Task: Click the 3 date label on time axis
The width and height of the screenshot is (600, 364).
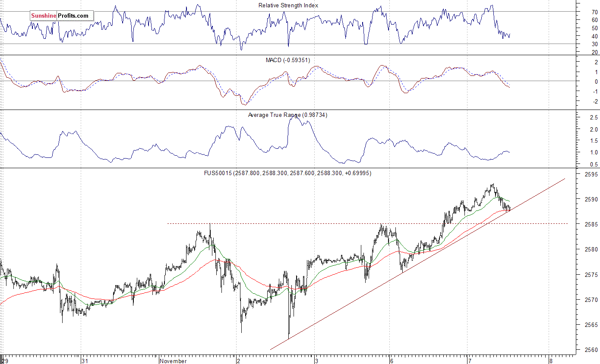Action: (x=317, y=361)
